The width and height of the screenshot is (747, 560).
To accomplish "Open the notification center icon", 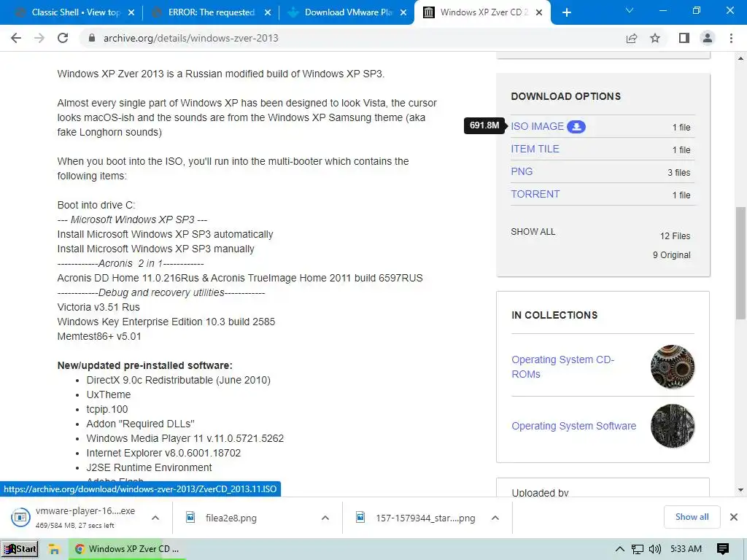I will [x=723, y=549].
